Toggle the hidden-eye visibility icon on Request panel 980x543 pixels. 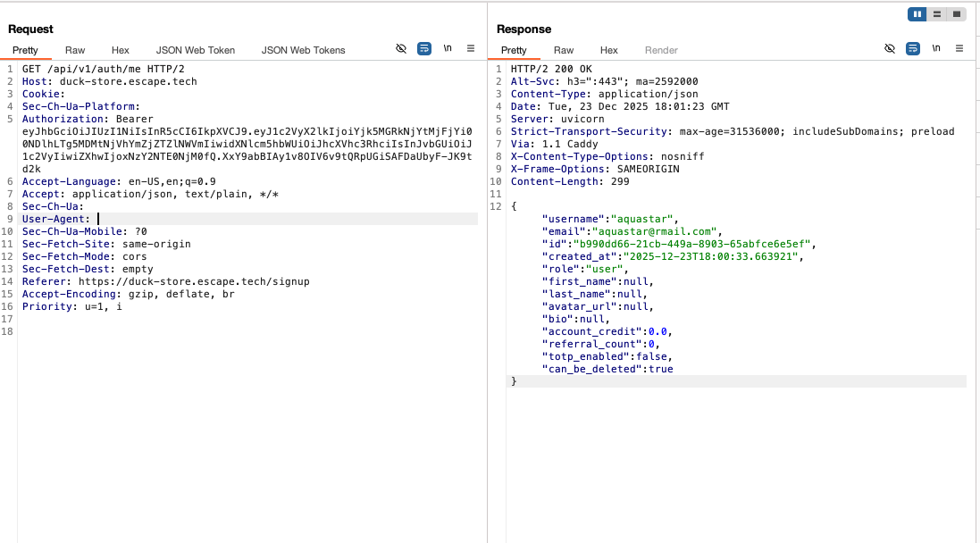click(401, 48)
